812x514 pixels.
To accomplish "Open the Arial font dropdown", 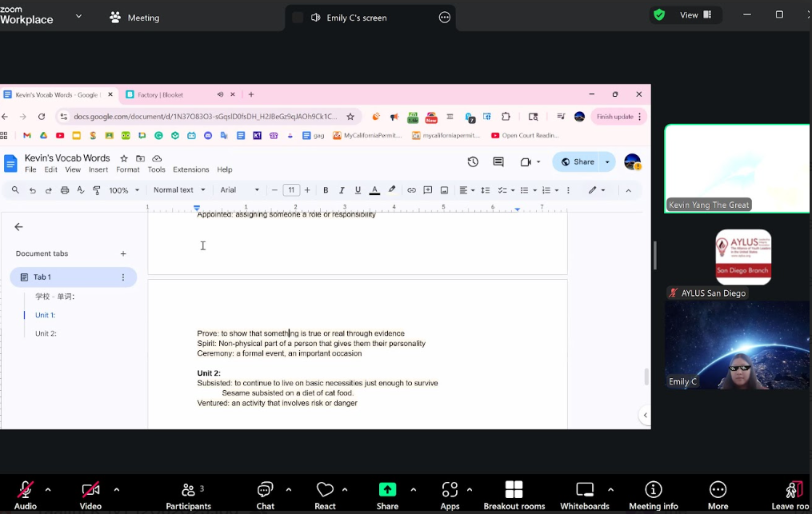I will click(240, 190).
